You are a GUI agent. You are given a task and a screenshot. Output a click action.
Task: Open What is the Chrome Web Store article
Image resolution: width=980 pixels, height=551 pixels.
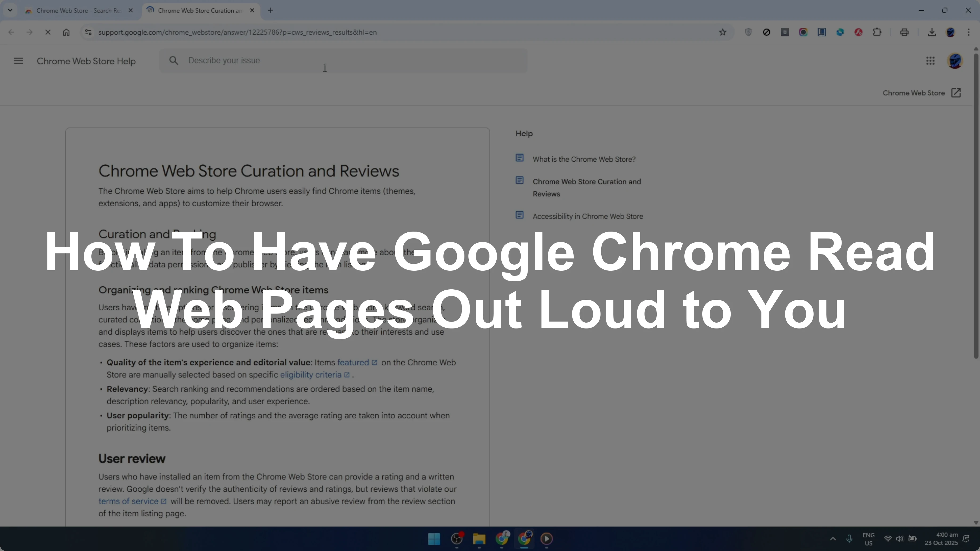tap(583, 159)
